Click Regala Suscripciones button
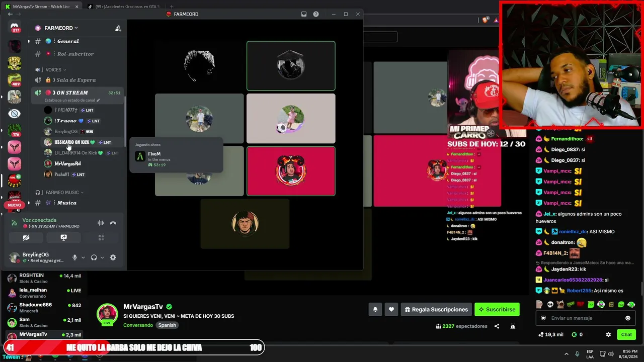This screenshot has width=644, height=362. tap(436, 309)
